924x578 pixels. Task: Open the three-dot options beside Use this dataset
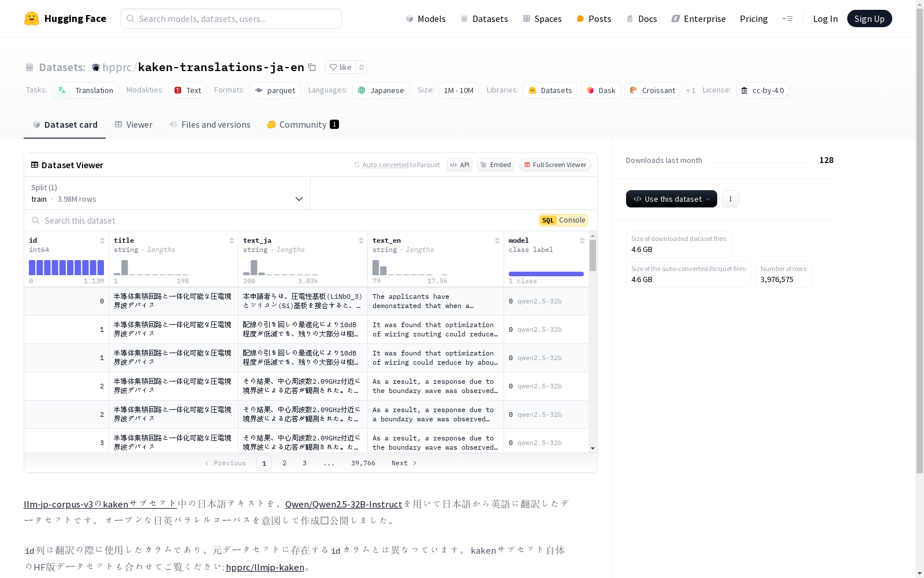click(731, 199)
